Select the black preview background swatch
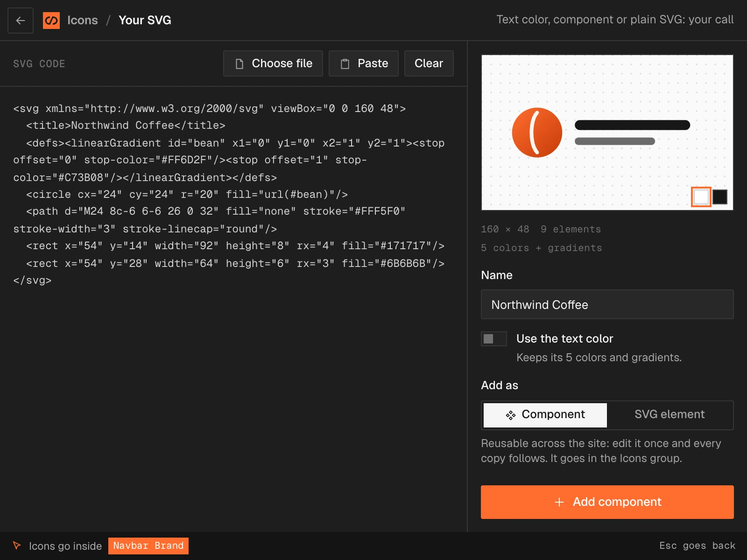 point(720,197)
